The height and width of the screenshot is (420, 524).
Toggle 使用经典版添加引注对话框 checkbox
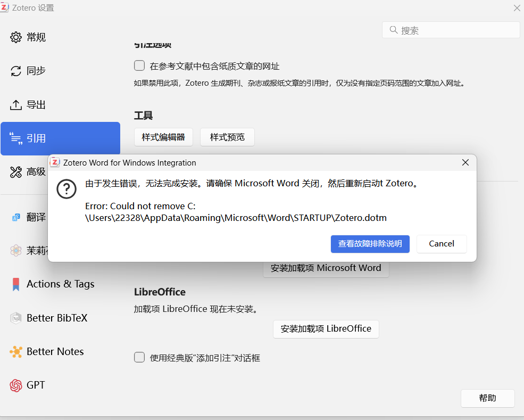[139, 357]
